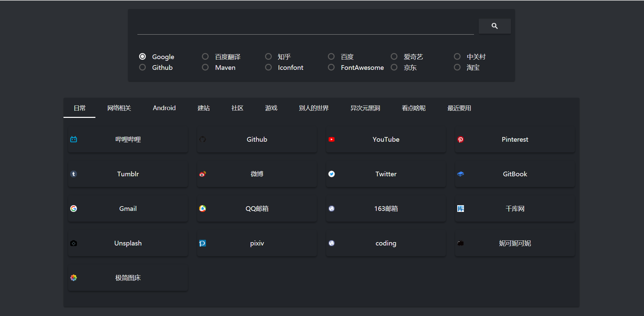
Task: Click the red YouTube play icon
Action: [332, 139]
